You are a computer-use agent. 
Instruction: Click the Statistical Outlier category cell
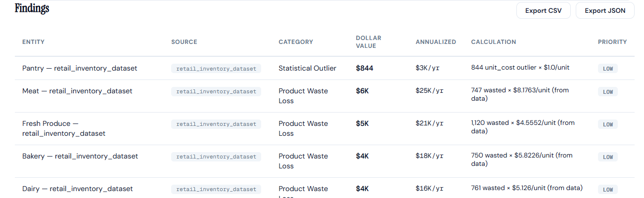(x=307, y=68)
